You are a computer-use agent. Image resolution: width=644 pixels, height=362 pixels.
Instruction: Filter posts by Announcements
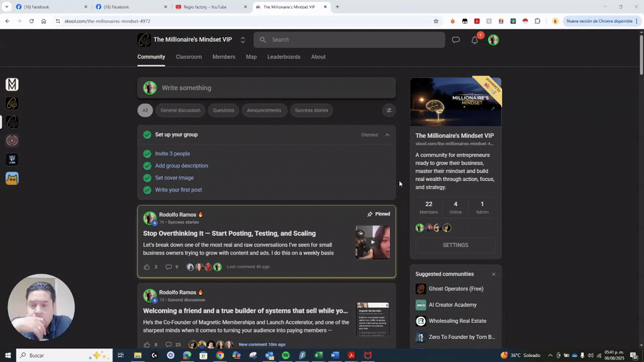[264, 111]
